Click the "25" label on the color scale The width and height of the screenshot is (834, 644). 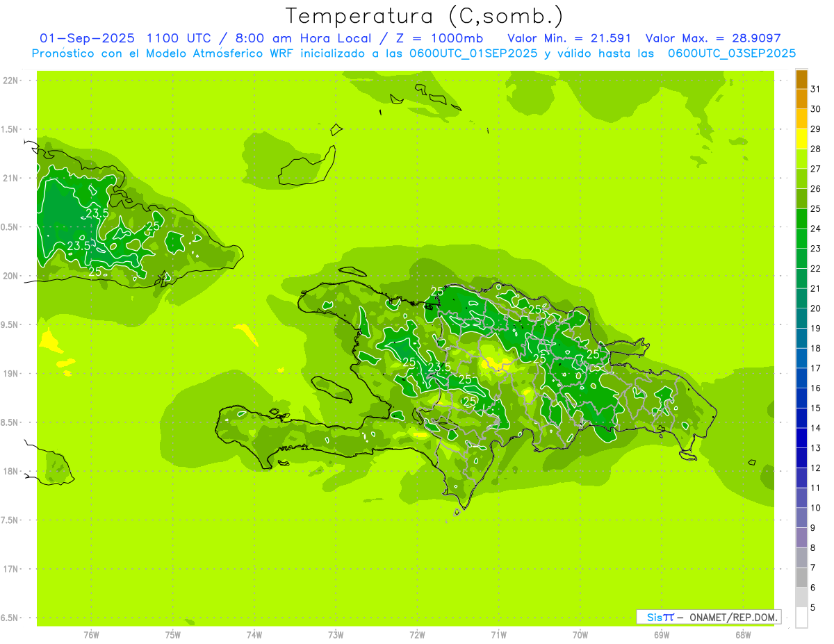point(815,208)
